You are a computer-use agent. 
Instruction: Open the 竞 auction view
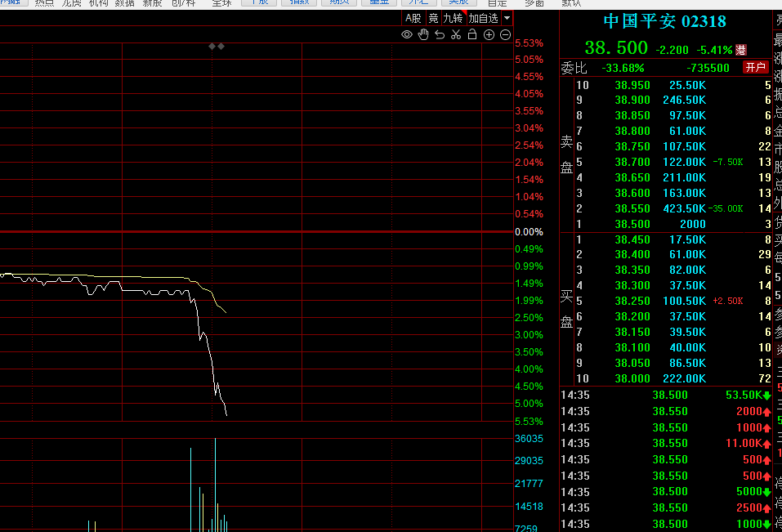point(433,18)
